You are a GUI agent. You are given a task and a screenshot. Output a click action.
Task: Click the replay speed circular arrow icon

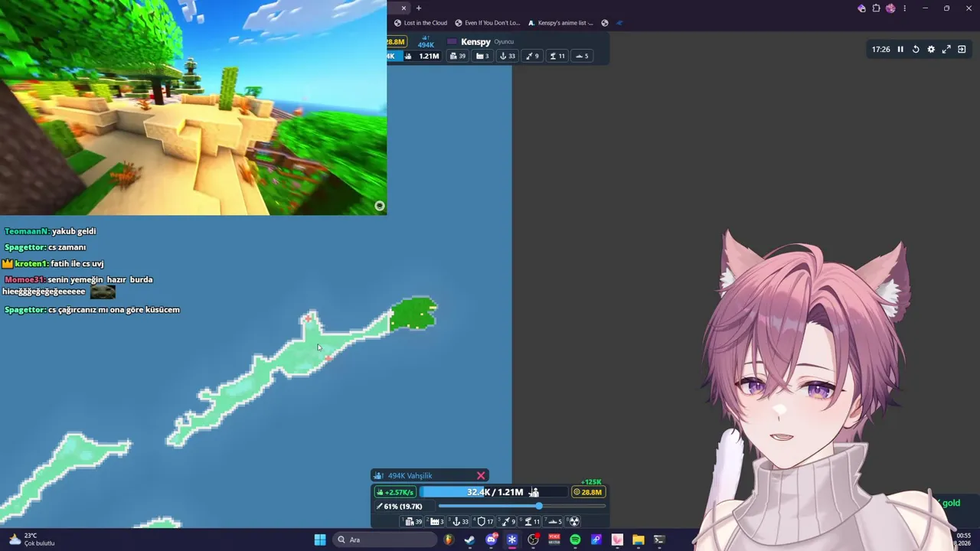click(916, 49)
